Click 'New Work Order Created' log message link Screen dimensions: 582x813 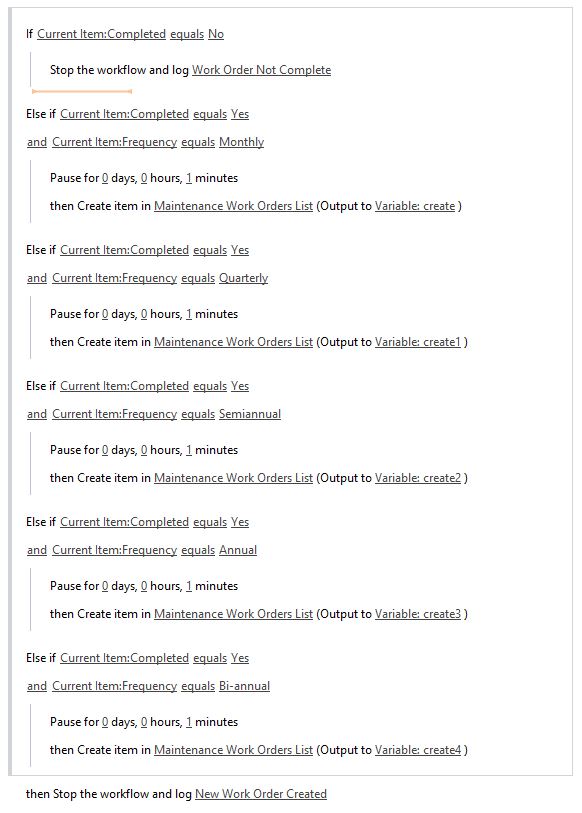(x=261, y=794)
